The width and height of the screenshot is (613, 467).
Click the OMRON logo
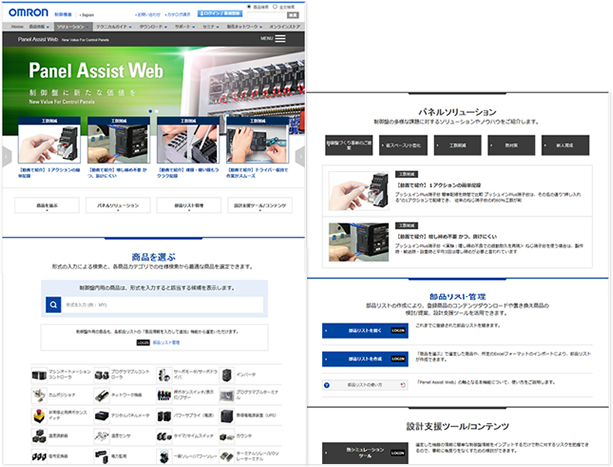coord(28,13)
